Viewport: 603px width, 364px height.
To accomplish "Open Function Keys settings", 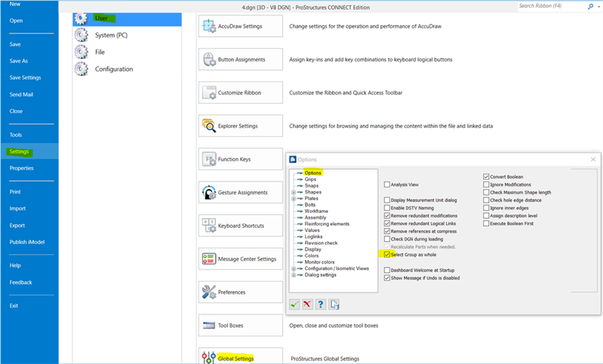I will pos(240,159).
